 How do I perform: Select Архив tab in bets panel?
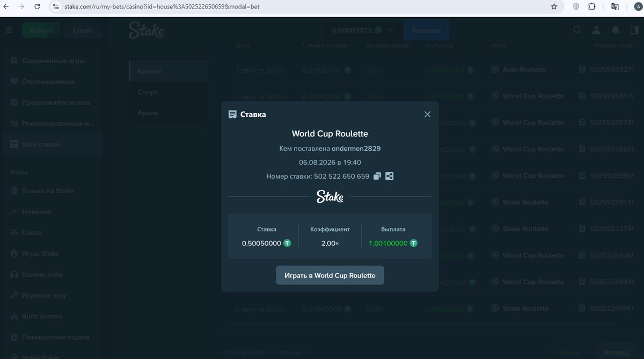pyautogui.click(x=168, y=113)
